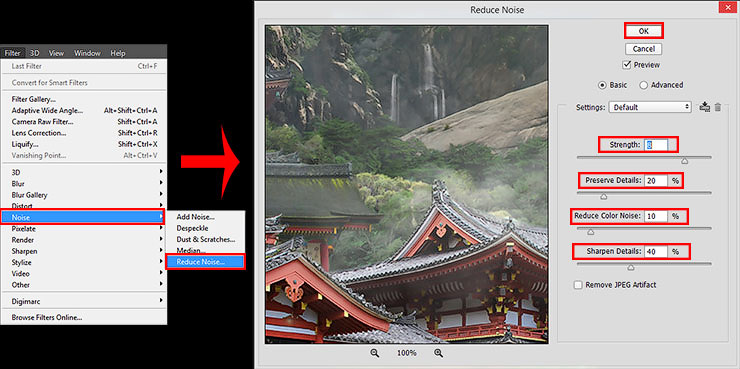Expand the Blur submenu
The height and width of the screenshot is (369, 740).
84,184
